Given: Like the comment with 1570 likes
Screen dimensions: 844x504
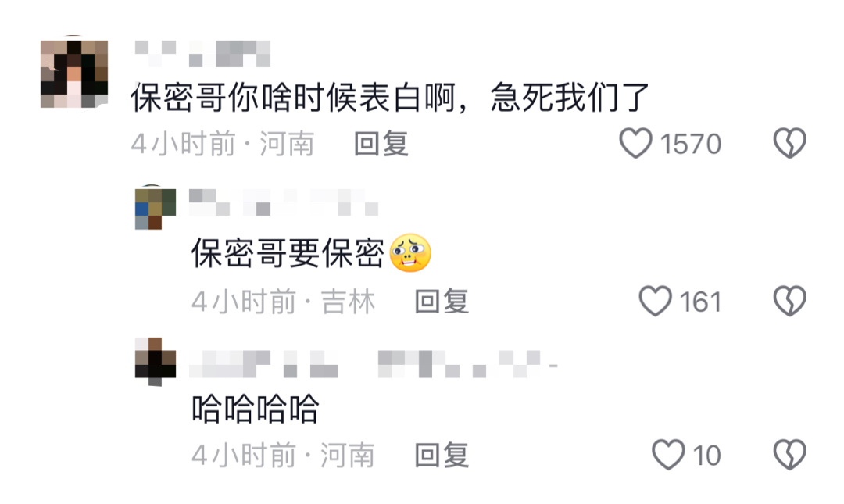Looking at the screenshot, I should (x=635, y=143).
